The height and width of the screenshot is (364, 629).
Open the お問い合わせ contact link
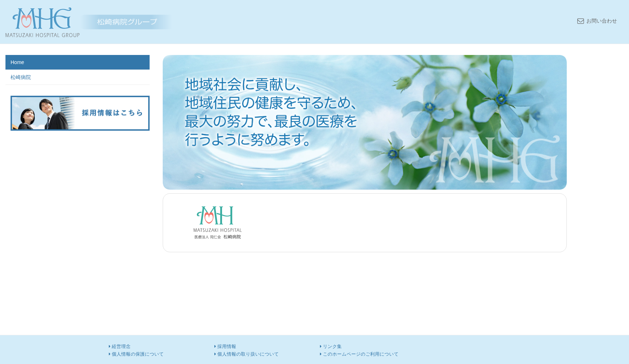(x=601, y=21)
